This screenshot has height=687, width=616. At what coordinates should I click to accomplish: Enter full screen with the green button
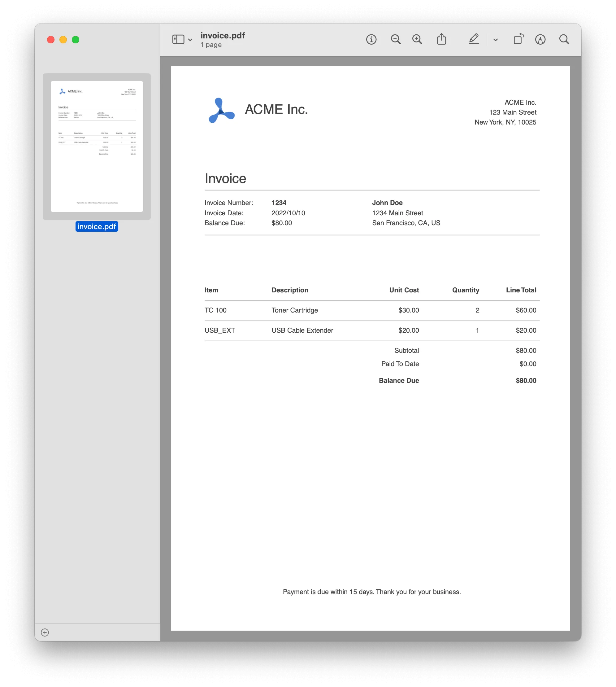coord(75,40)
